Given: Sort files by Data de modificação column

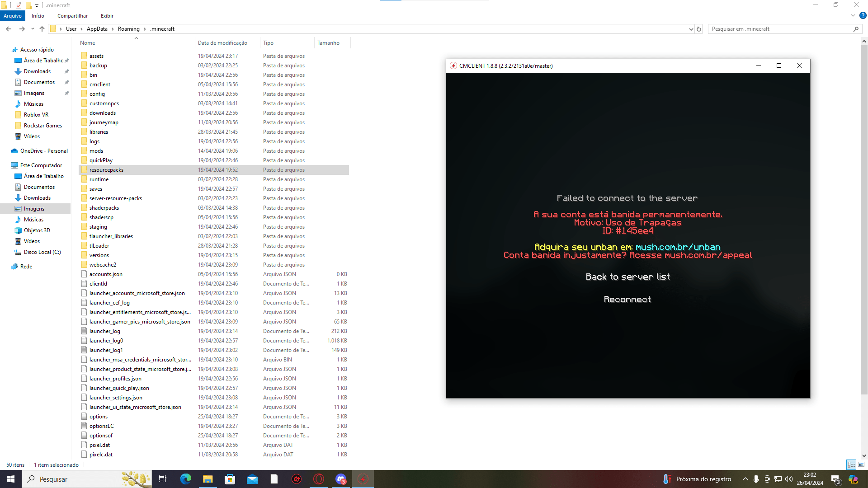Looking at the screenshot, I should pos(222,43).
